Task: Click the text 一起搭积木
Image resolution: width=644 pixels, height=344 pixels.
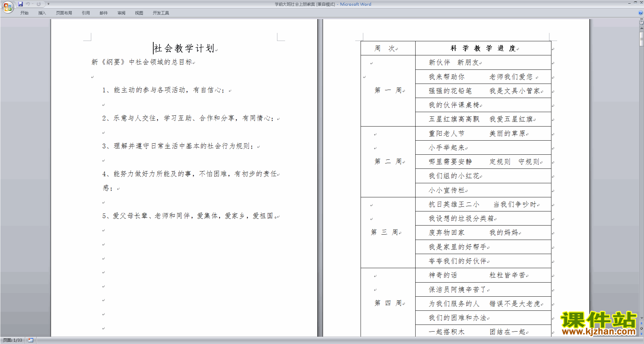Action: (x=447, y=332)
